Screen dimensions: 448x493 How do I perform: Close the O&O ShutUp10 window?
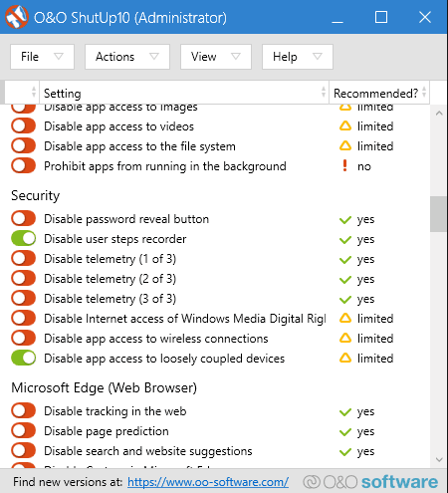click(x=425, y=17)
